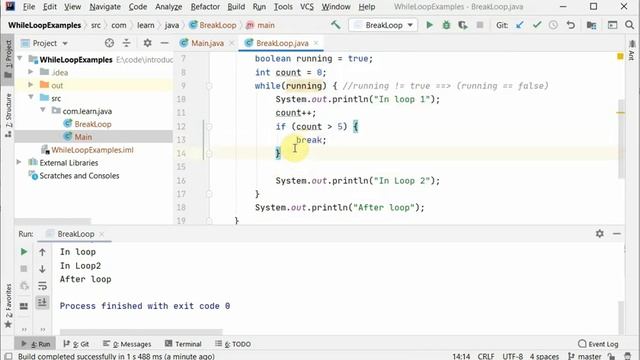Click the CRLF line separator status entry
Screen dimensions: 640x360
(486, 356)
